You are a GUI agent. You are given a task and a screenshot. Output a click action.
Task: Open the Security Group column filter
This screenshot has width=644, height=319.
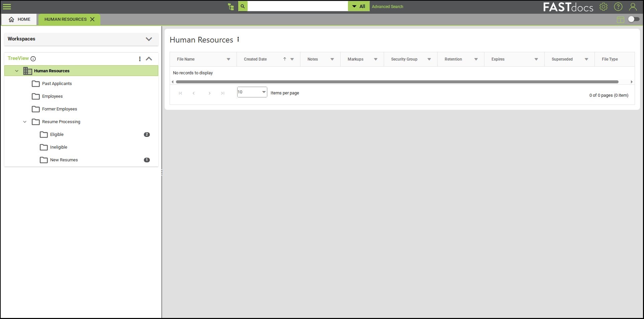[430, 59]
